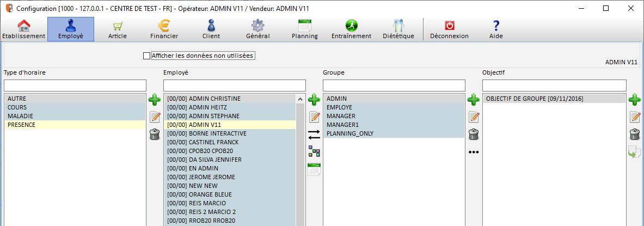Delete the selected Objectif with trash icon
Screen dimensions: 644x226
pos(634,135)
